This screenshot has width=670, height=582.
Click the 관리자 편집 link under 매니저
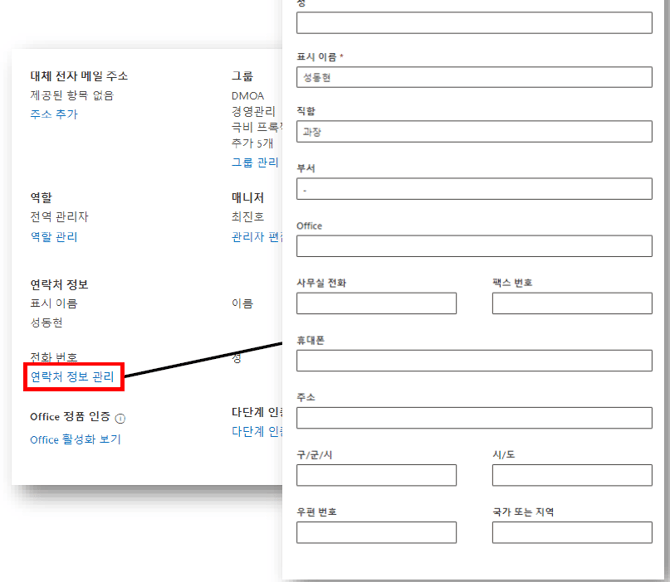(x=256, y=237)
